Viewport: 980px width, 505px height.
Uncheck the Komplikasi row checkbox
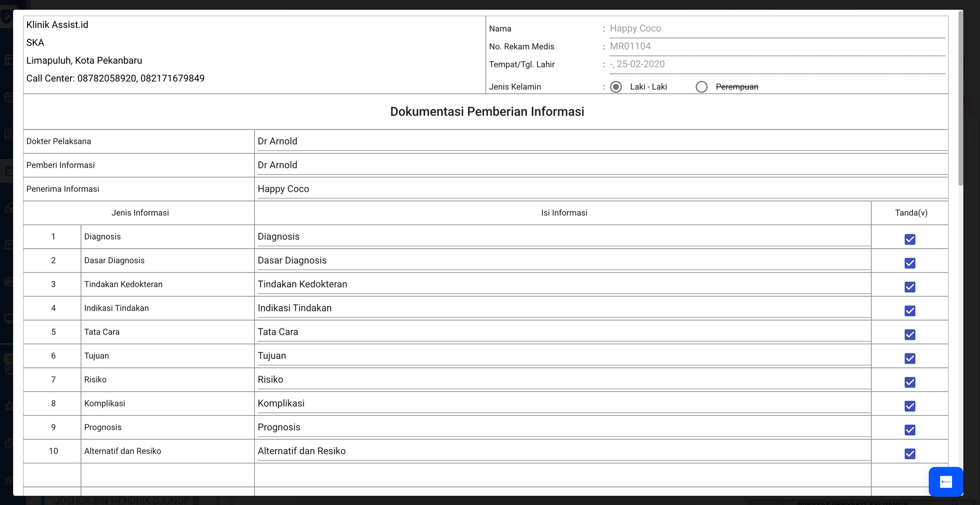[909, 406]
